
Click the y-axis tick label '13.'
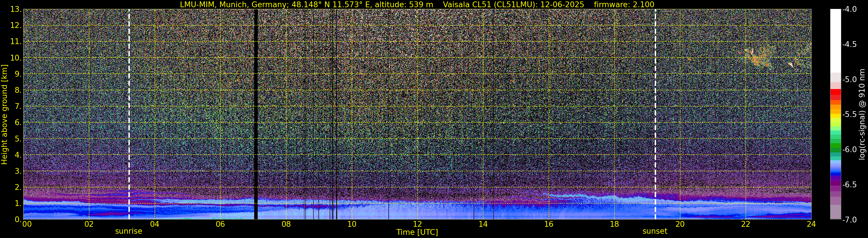click(16, 9)
